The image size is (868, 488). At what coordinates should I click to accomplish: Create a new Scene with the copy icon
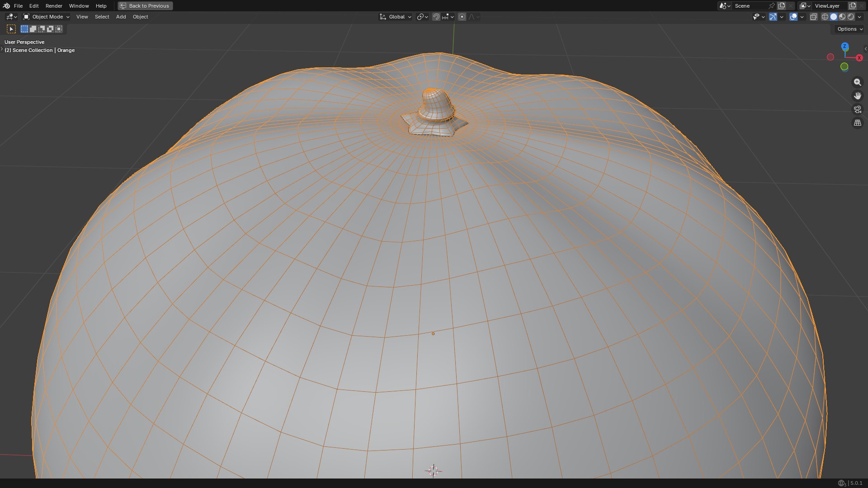(x=782, y=6)
